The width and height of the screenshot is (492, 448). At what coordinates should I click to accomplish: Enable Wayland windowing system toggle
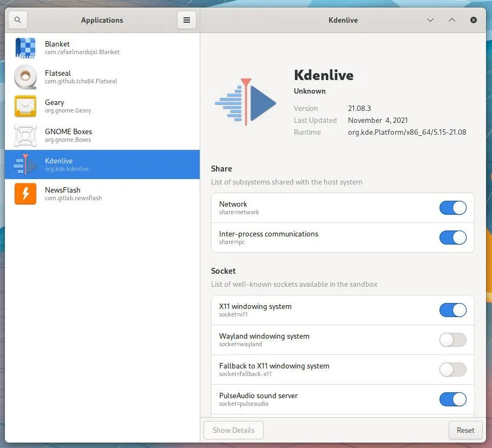point(452,340)
